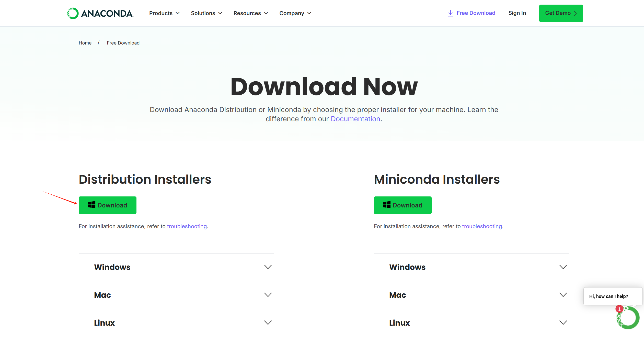Open the Resources menu in navigation
Image resolution: width=644 pixels, height=343 pixels.
click(250, 13)
